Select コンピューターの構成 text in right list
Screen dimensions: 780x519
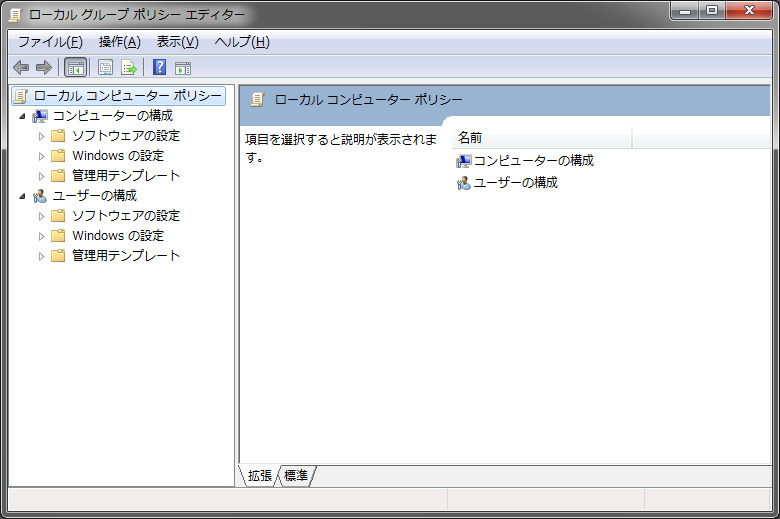534,161
